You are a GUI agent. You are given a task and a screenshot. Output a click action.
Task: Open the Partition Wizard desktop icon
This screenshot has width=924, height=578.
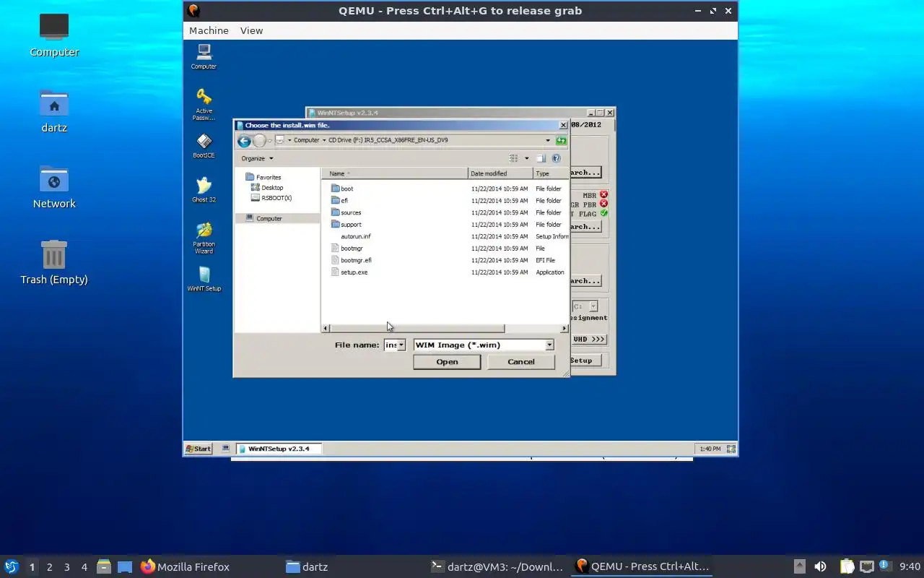(x=204, y=238)
